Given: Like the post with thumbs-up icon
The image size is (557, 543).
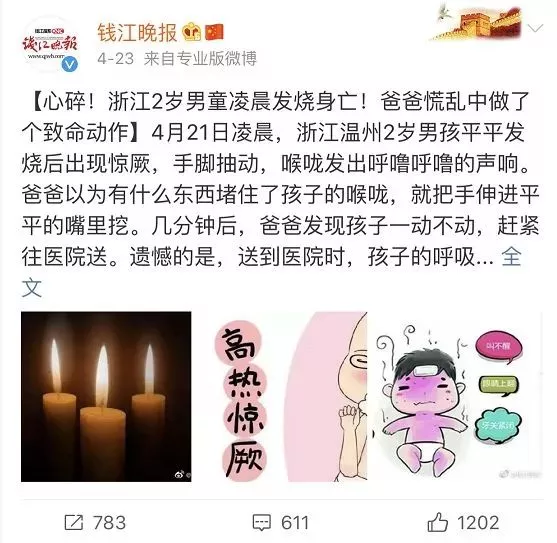Looking at the screenshot, I should pos(437,522).
